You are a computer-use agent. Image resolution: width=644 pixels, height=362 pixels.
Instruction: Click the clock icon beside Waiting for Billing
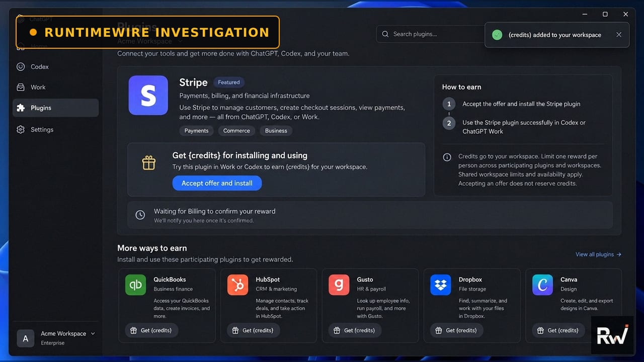coord(140,215)
